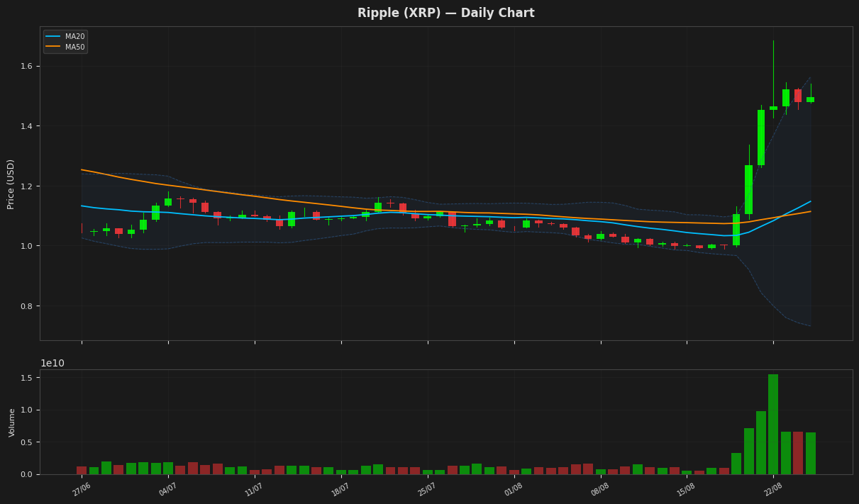Image resolution: width=859 pixels, height=504 pixels.
Task: Click the 04/07 date label
Action: click(168, 489)
